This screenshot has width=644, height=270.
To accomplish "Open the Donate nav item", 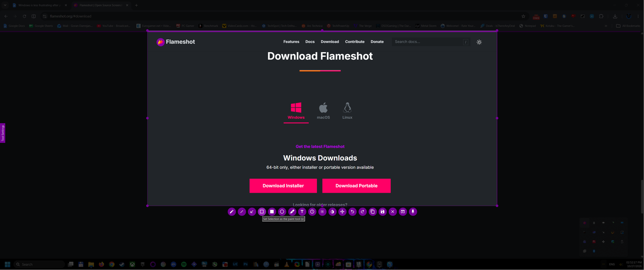I will click(377, 42).
